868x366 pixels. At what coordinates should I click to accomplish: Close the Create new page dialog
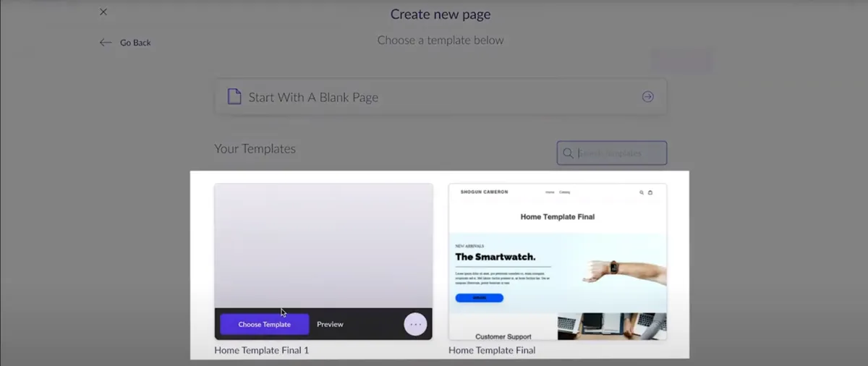[103, 12]
